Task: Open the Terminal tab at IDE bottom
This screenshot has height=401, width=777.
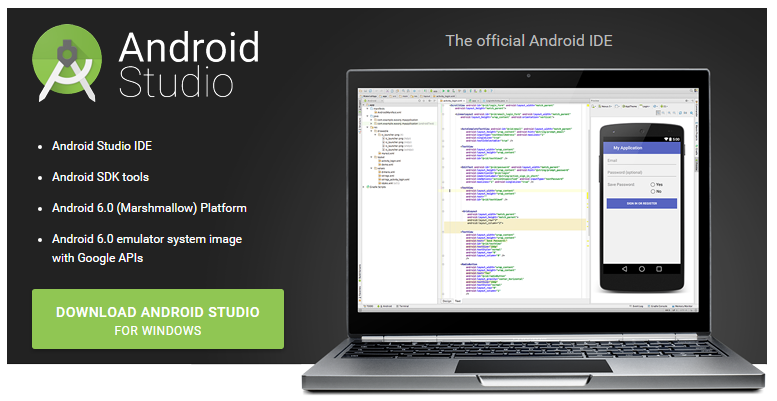Action: [x=402, y=306]
